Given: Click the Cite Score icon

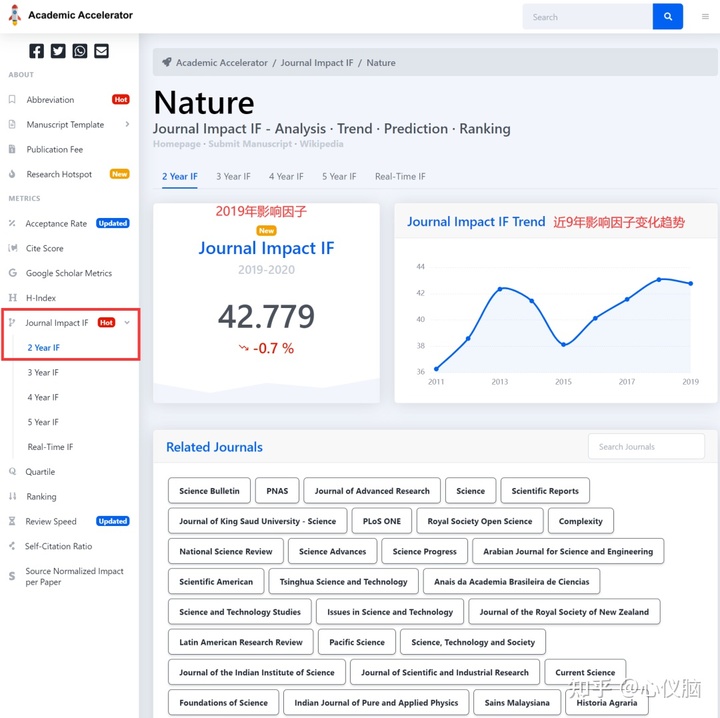Looking at the screenshot, I should (x=13, y=248).
